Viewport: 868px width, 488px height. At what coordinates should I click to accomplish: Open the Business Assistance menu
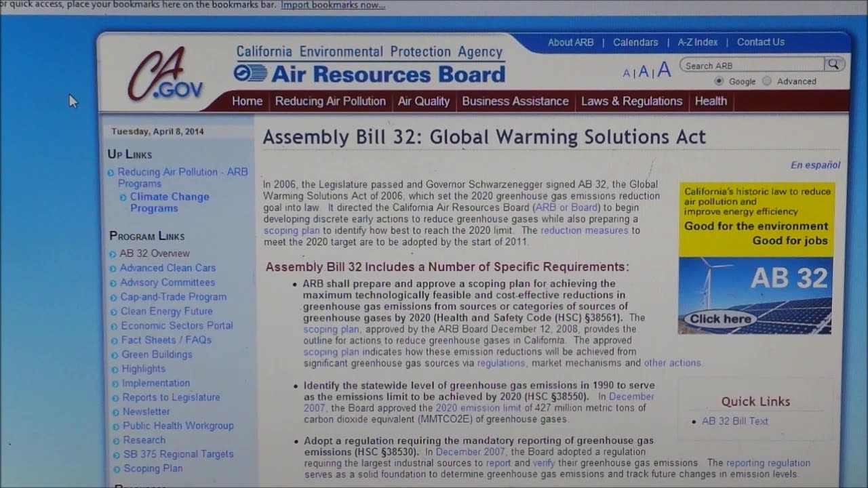pos(515,101)
